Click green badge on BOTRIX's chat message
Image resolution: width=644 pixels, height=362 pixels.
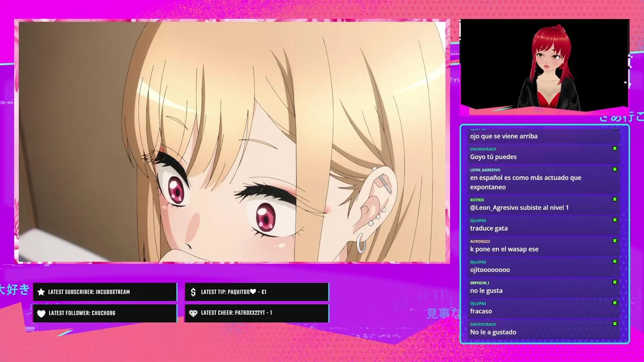[x=615, y=199]
